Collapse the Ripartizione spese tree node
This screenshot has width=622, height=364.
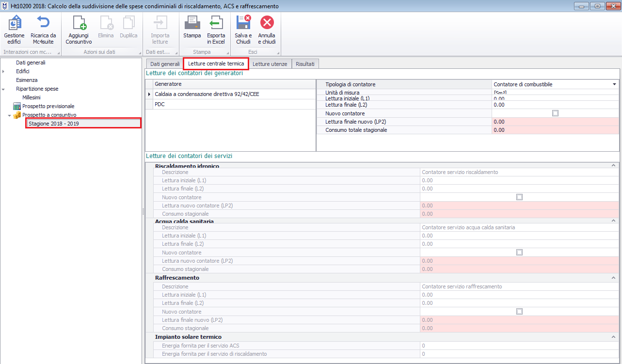[4, 89]
